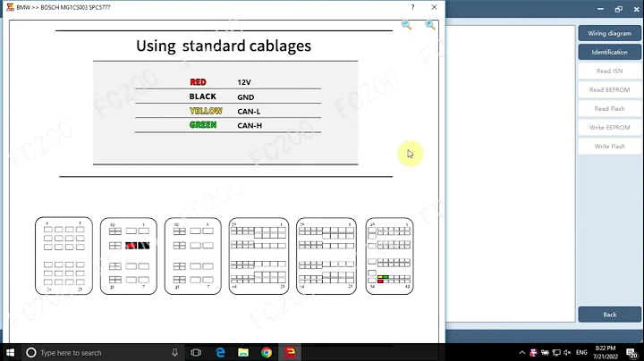Click the Write Flash button

click(609, 147)
